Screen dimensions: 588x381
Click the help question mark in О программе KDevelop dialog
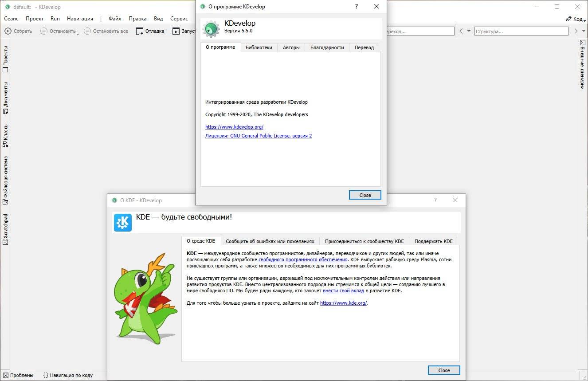coord(357,7)
